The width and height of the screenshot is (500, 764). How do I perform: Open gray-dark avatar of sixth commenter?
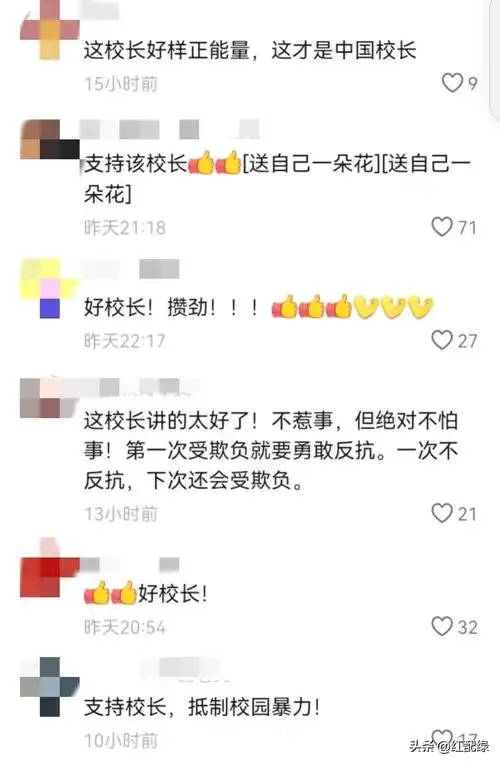point(50,687)
